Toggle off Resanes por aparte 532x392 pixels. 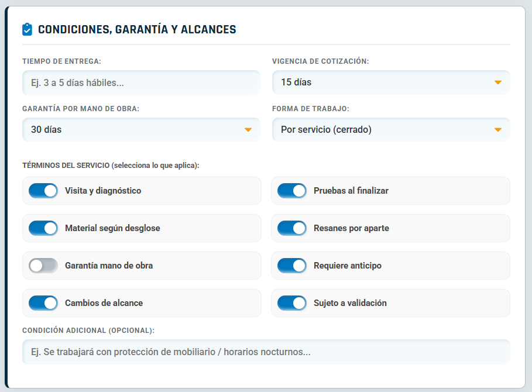pos(291,228)
